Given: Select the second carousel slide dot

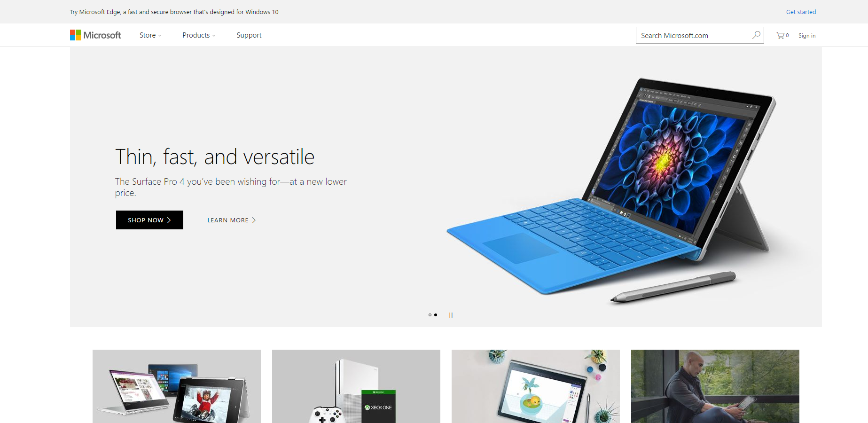Looking at the screenshot, I should (436, 315).
